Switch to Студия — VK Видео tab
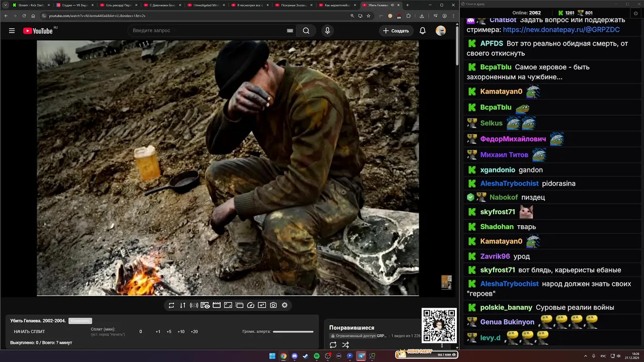 [x=75, y=5]
